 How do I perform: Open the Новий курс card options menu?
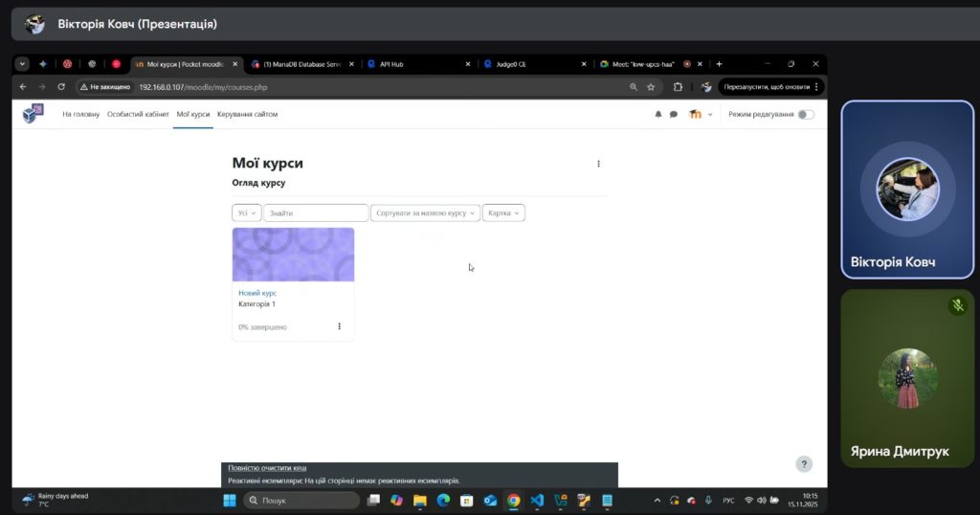(339, 326)
